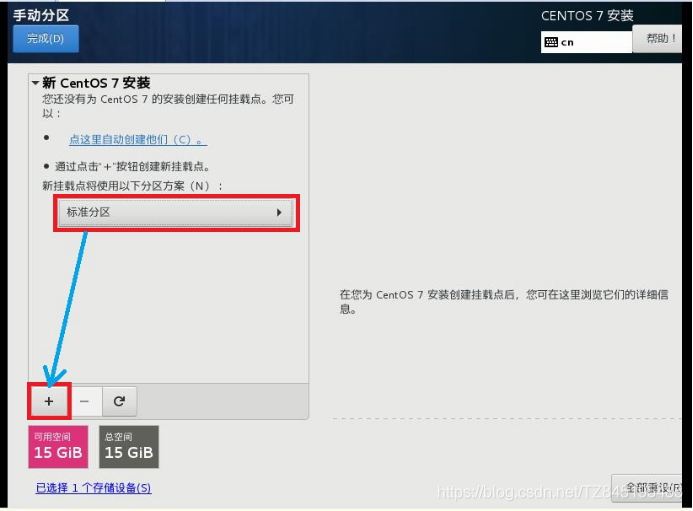693x511 pixels.
Task: Click the 完成(D) button
Action: (x=46, y=38)
